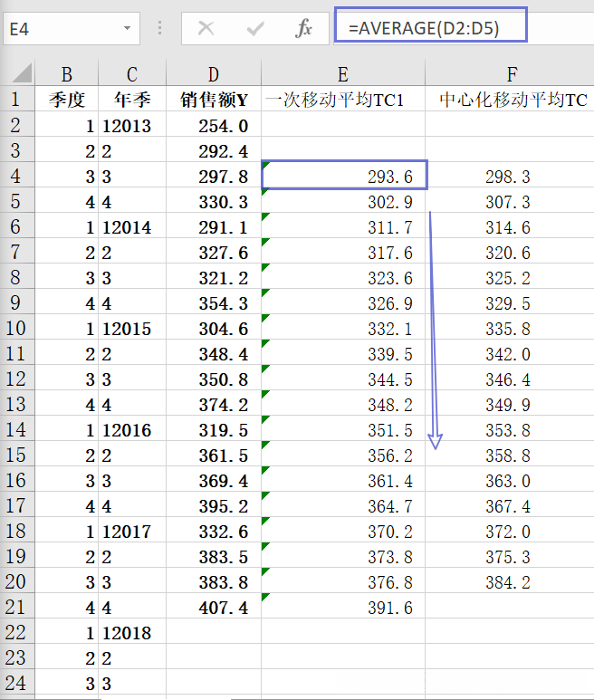Select sales cell 354.3
Image resolution: width=594 pixels, height=700 pixels.
coord(214,302)
